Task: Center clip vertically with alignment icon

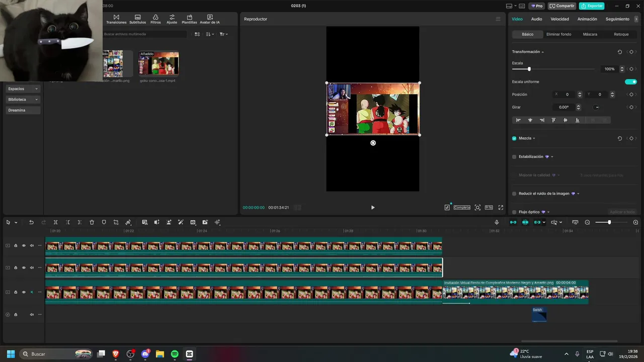Action: [x=566, y=120]
